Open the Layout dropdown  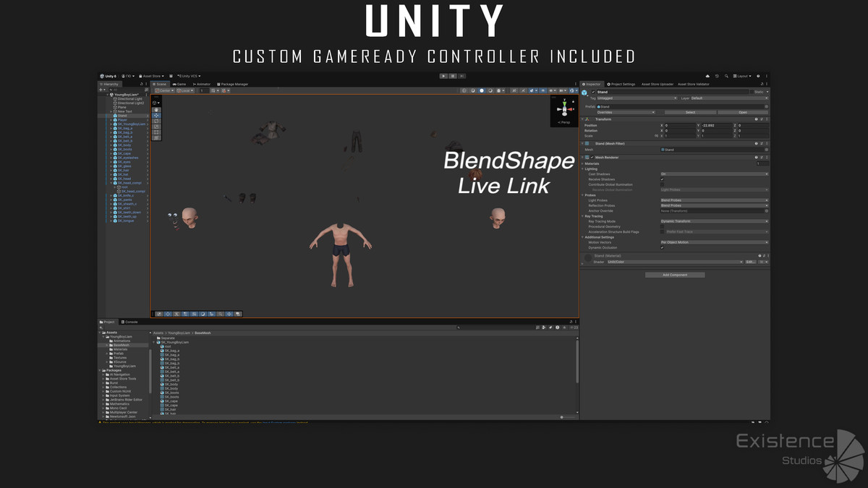[x=742, y=76]
